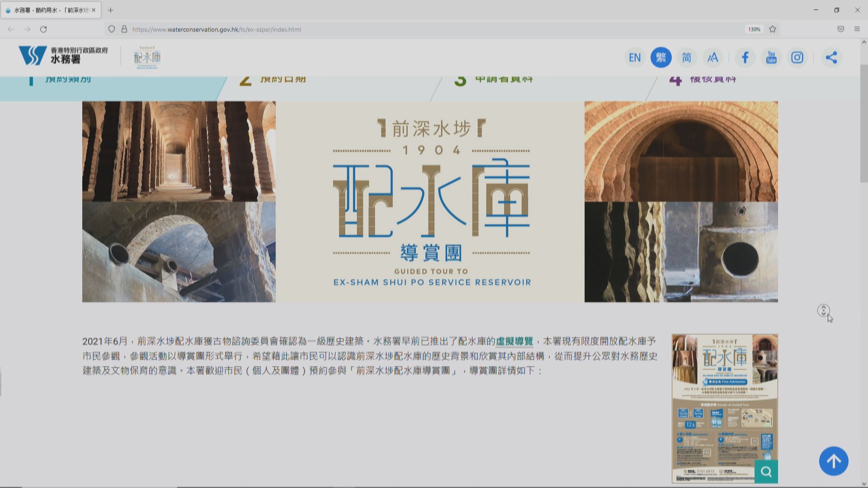Switch language to English (EN)
This screenshot has width=868, height=488.
pos(635,57)
